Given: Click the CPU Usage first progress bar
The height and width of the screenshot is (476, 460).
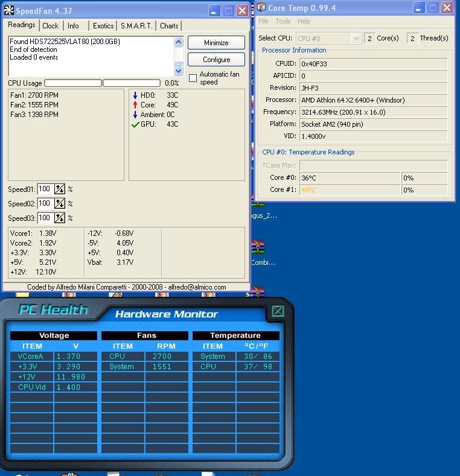Looking at the screenshot, I should (73, 83).
